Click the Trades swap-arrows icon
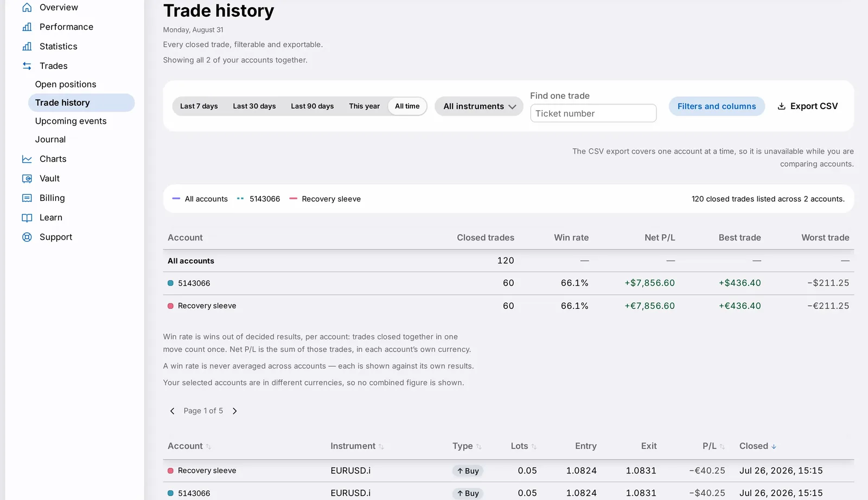Image resolution: width=868 pixels, height=500 pixels. (x=27, y=66)
